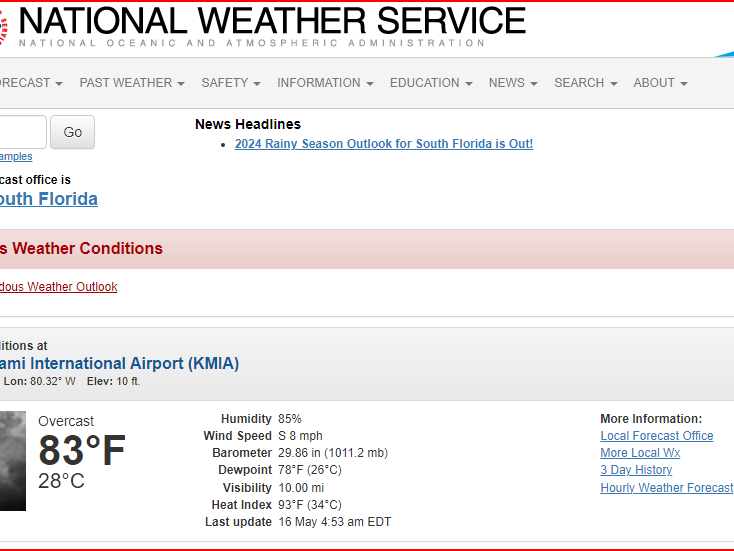
Task: Open the South Florida forecast office link
Action: (x=48, y=199)
